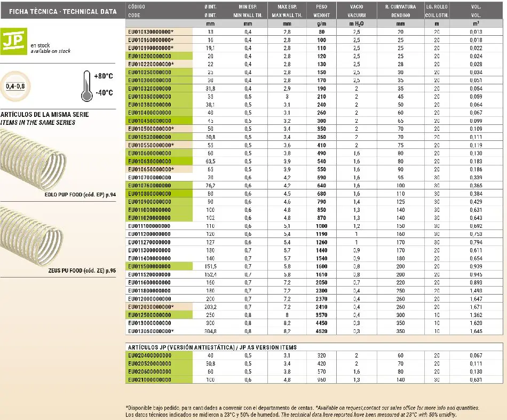Select product code EU010200000000

point(150,56)
